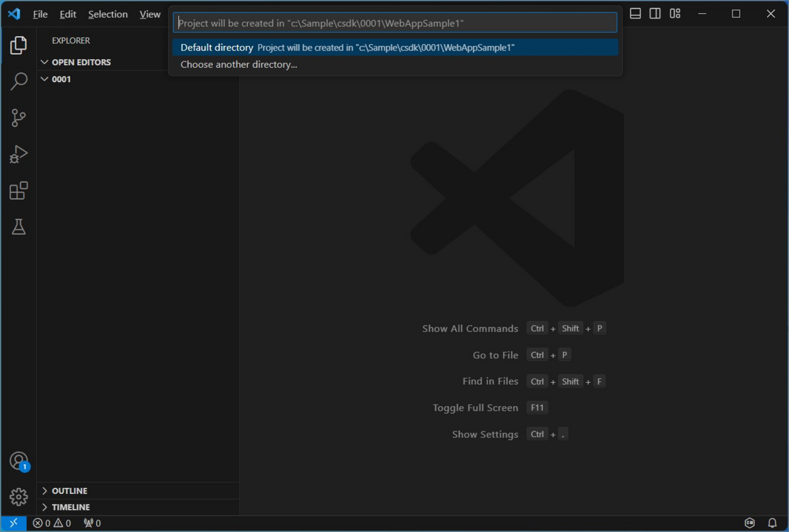The height and width of the screenshot is (532, 789).
Task: Open the notifications bell icon
Action: (773, 523)
